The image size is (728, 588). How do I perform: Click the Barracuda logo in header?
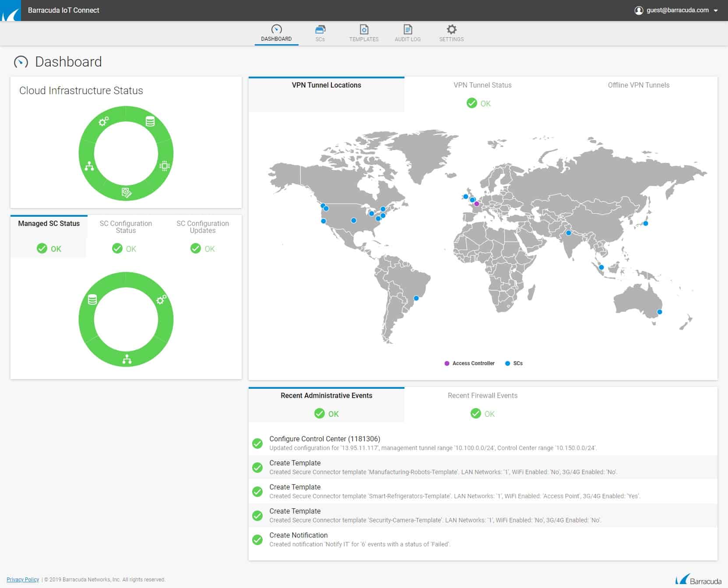click(x=11, y=11)
